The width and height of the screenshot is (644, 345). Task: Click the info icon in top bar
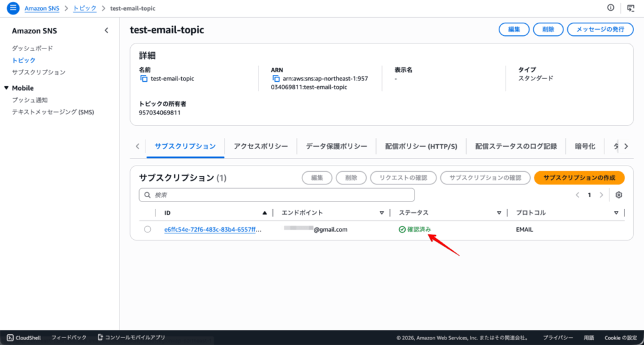point(611,8)
